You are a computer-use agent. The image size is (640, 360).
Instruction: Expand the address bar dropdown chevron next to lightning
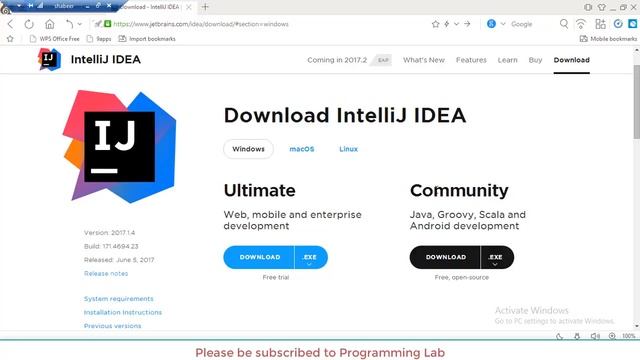[456, 24]
